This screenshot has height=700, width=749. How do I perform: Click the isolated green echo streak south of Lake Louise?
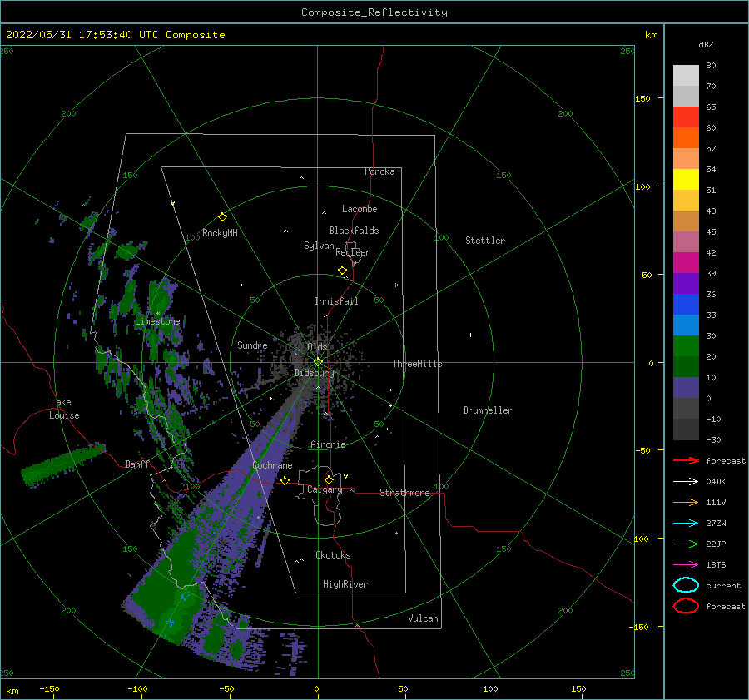pyautogui.click(x=62, y=464)
